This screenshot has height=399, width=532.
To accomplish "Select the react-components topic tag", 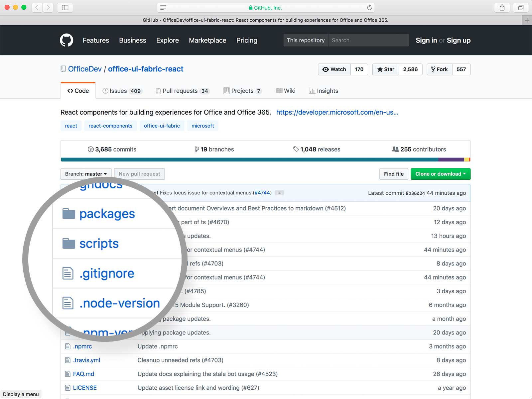I will (110, 126).
